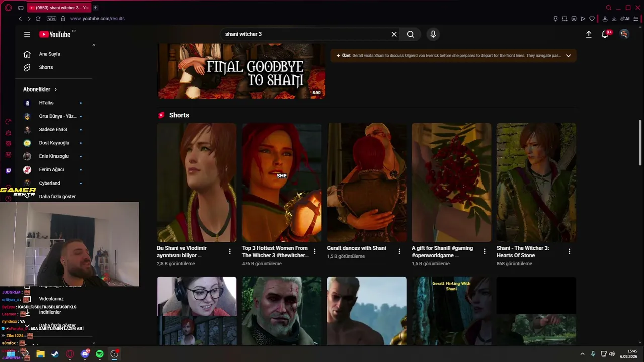Open options for Top 3 Hottest Women short

pyautogui.click(x=315, y=251)
